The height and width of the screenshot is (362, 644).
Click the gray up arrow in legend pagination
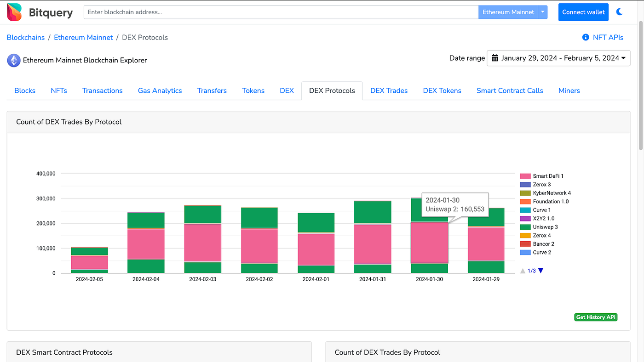coord(523,271)
